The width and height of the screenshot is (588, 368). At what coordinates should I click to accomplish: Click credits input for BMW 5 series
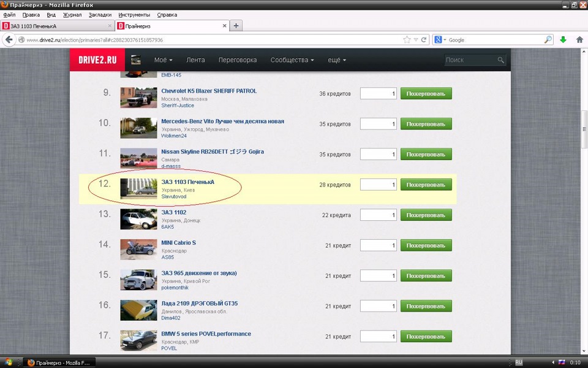pos(378,337)
